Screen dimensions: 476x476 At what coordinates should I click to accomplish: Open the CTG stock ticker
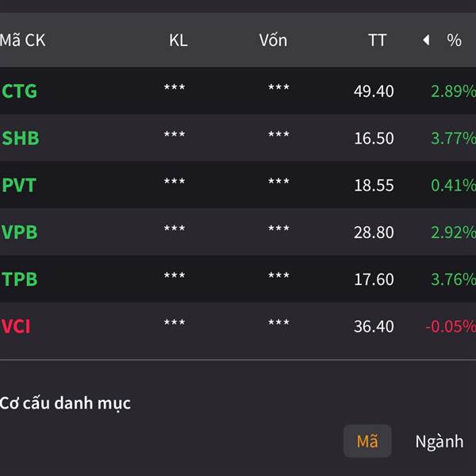click(20, 91)
